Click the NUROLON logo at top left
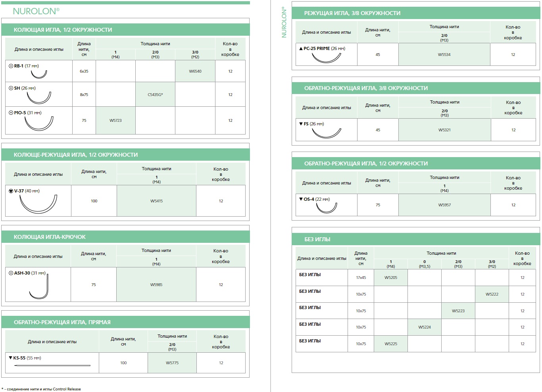Screen dimensions: 542x392 [x=36, y=11]
